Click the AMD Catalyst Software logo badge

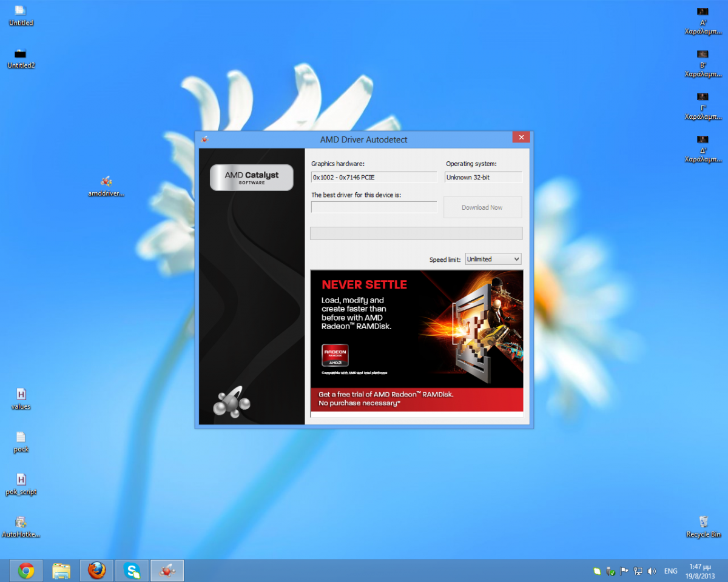point(251,178)
